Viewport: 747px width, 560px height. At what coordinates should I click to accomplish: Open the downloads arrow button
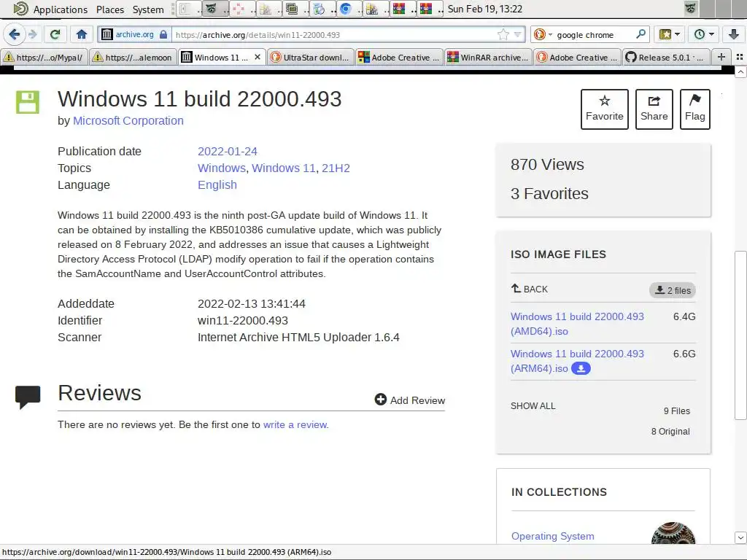pos(734,34)
